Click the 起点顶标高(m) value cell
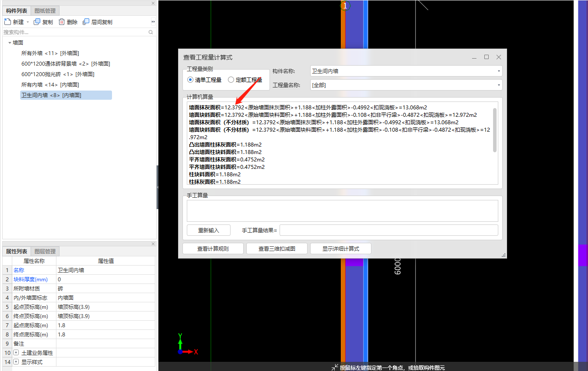 point(105,307)
